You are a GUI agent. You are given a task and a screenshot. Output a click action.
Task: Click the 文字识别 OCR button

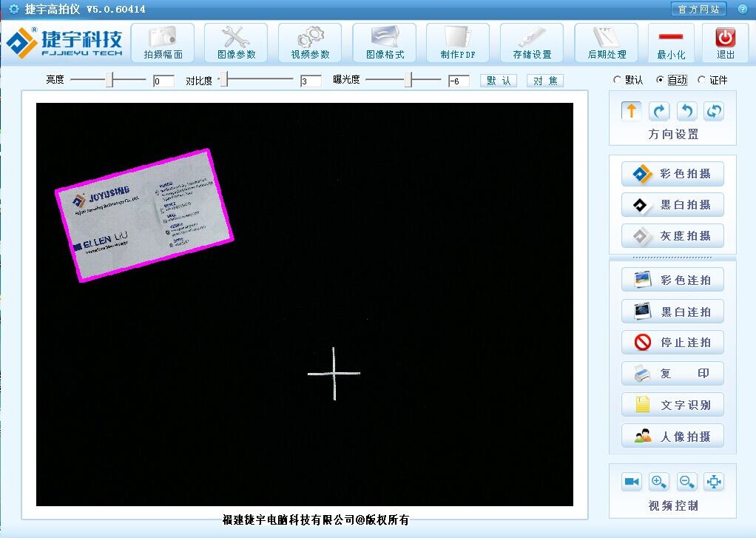click(x=672, y=405)
